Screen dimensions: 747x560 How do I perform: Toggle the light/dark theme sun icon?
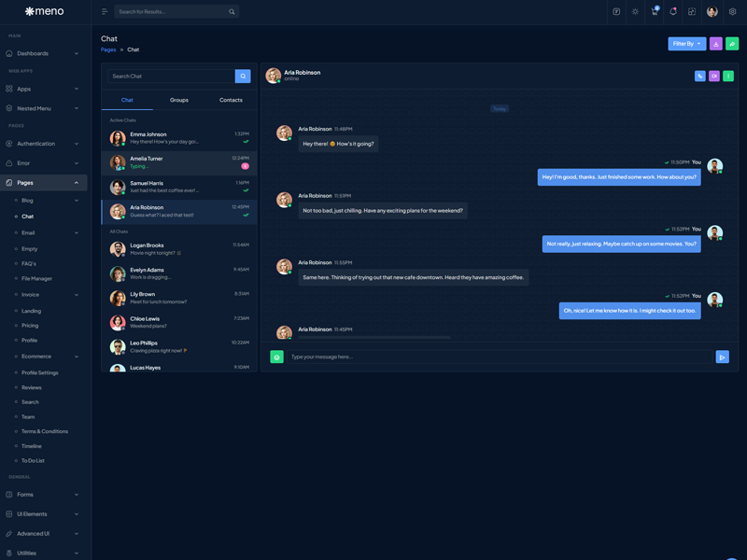pyautogui.click(x=636, y=12)
